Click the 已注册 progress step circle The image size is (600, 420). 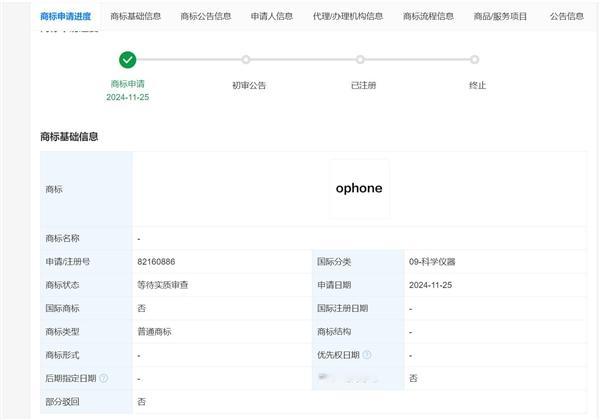(360, 60)
